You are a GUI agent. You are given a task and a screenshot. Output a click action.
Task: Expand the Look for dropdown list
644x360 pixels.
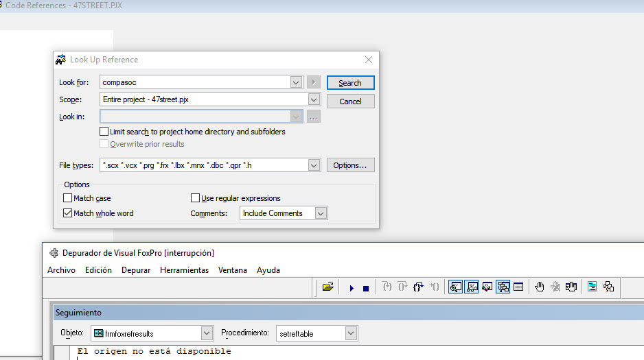(x=296, y=82)
